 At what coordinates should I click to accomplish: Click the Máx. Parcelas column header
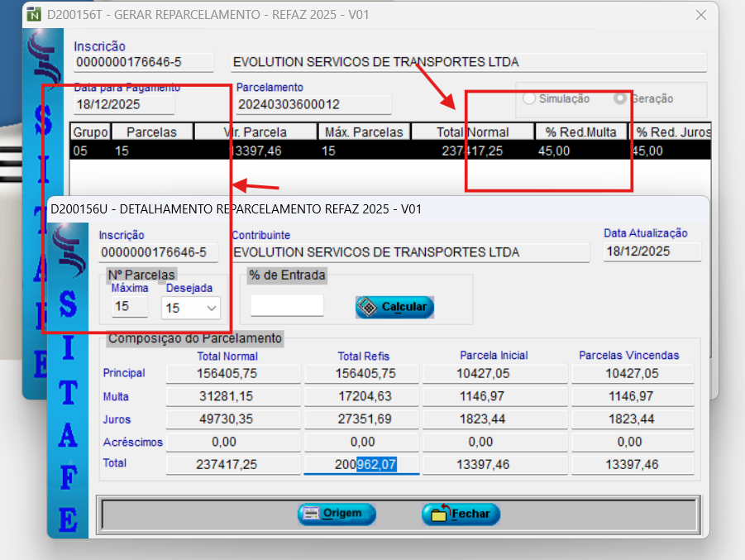[364, 132]
